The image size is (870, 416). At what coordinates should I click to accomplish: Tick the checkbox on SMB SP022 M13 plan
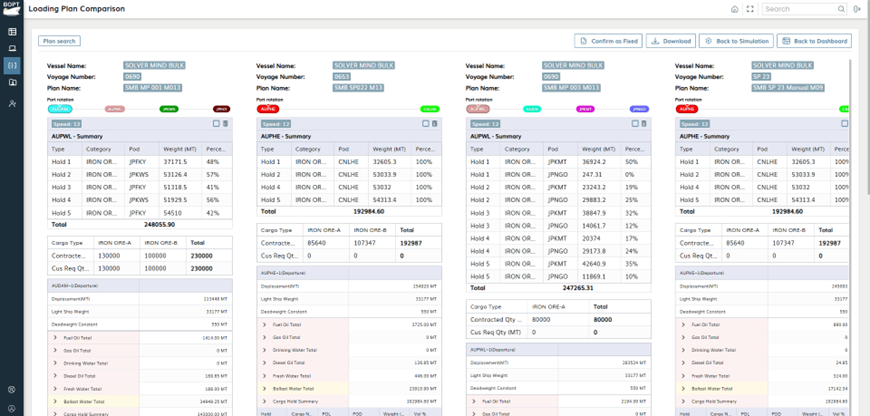tap(425, 123)
